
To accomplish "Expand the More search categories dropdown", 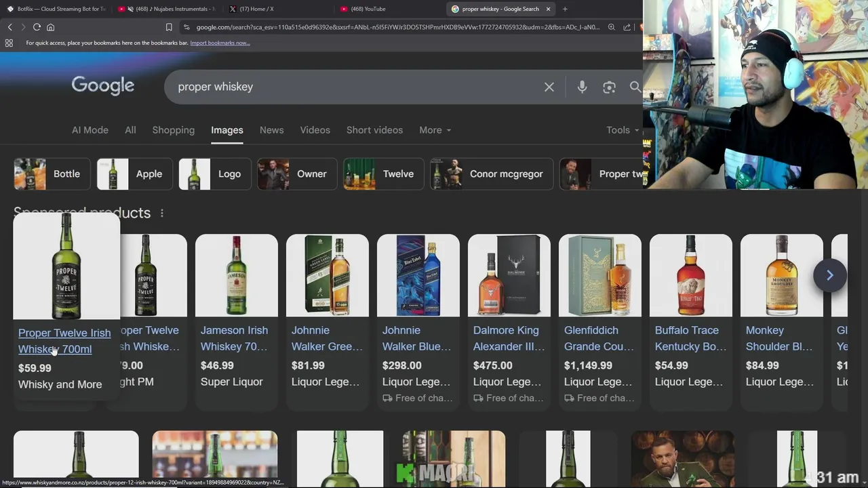I will 435,130.
